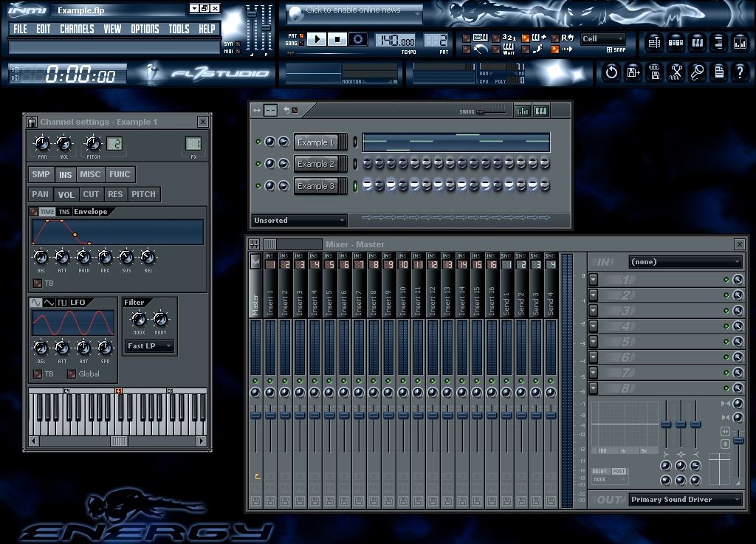Select the typing keyboard to piano icon

pos(480,38)
